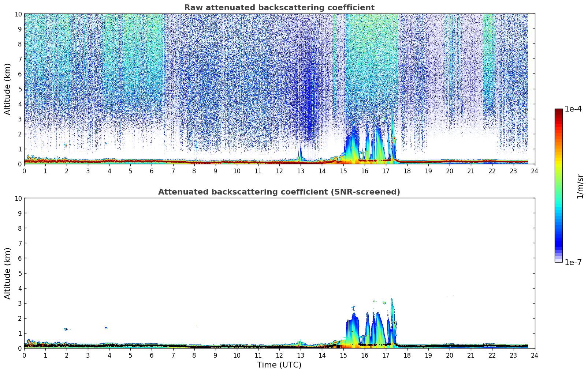Click the small cloud echo near 4 UTC in SNR-screened plot
This screenshot has width=588, height=373.
pyautogui.click(x=106, y=328)
